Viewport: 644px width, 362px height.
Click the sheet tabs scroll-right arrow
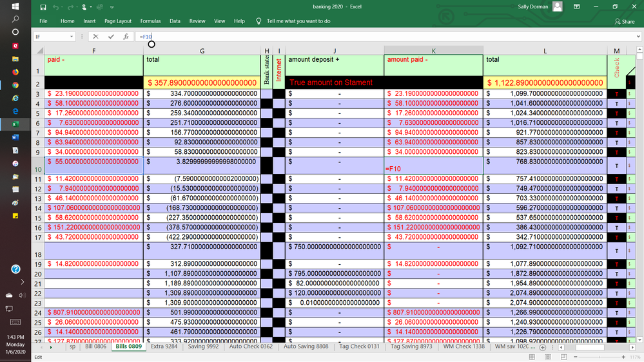[51, 347]
